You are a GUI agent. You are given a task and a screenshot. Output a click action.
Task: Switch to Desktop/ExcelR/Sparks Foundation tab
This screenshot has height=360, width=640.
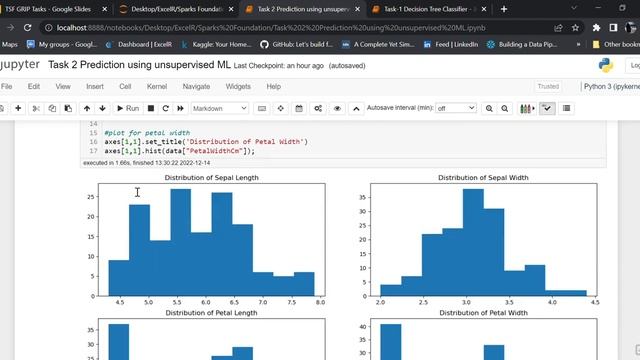tap(177, 9)
